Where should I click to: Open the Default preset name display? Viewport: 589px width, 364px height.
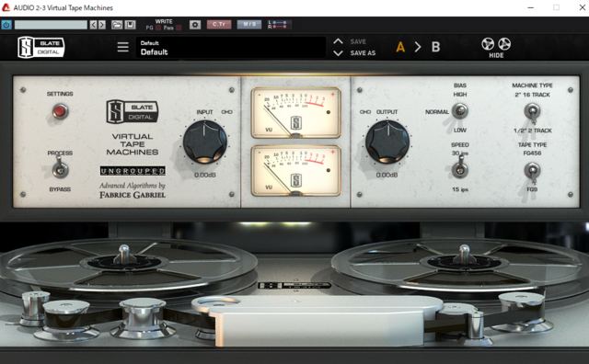click(x=231, y=48)
